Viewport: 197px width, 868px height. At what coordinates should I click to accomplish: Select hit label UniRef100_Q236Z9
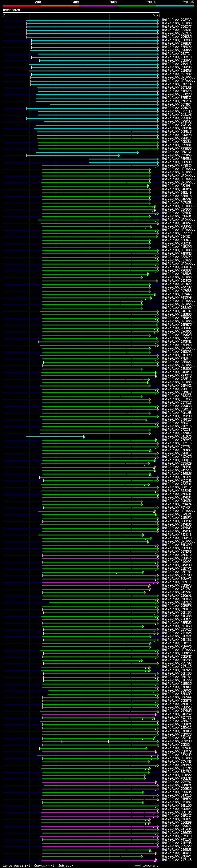coord(177,464)
